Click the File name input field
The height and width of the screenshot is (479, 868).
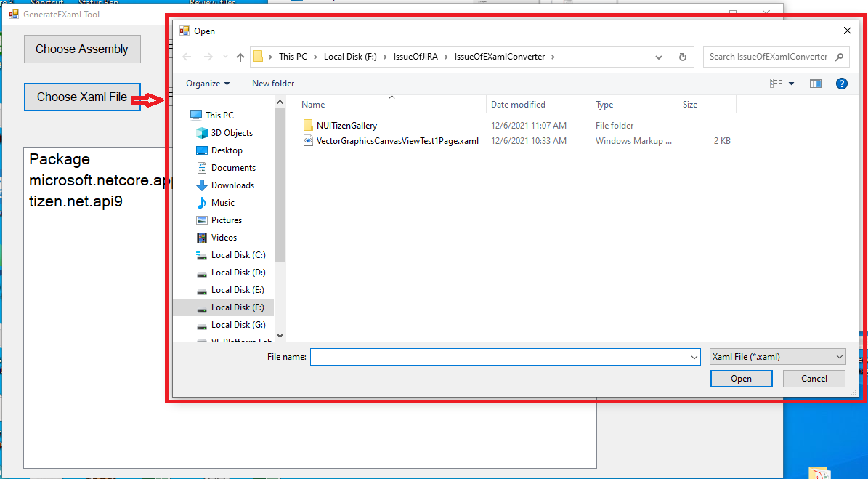(500, 357)
